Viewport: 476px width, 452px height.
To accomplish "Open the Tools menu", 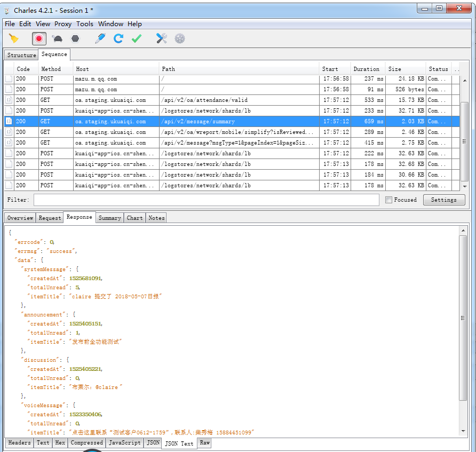I will pos(85,23).
